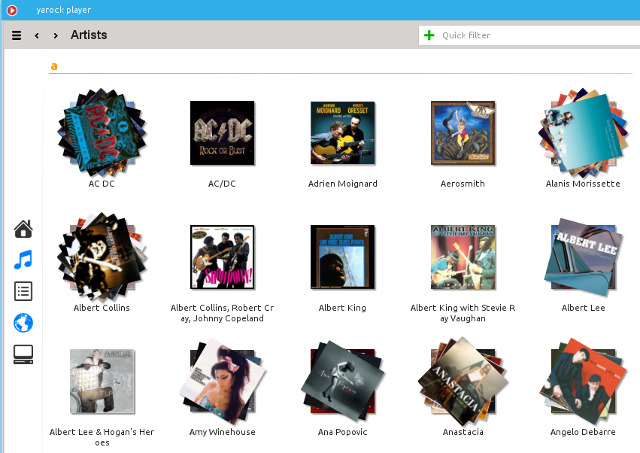
Task: Click the 'Albert Lee' label
Action: point(583,308)
